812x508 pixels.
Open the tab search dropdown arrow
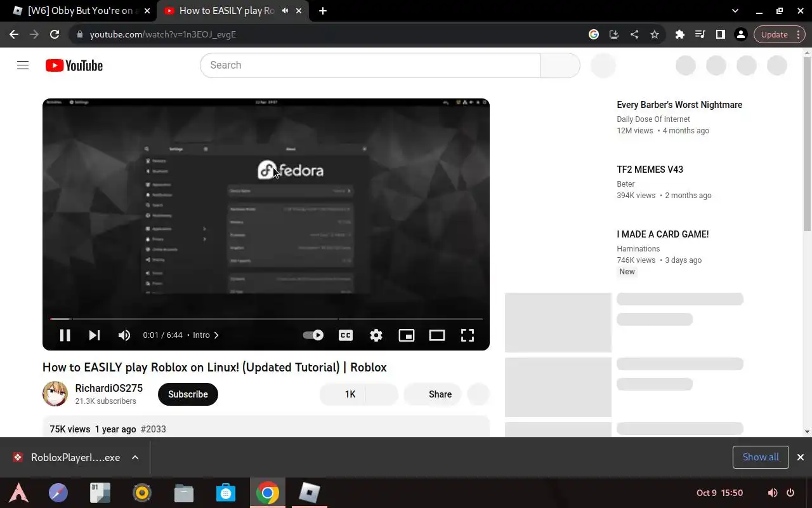[735, 11]
